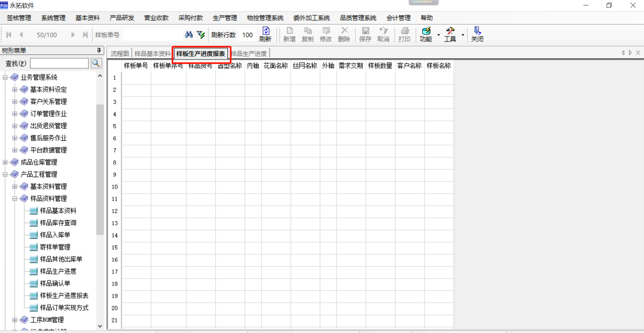The width and height of the screenshot is (644, 333).
Task: Open the 功能 function toolbar icon
Action: point(426,34)
